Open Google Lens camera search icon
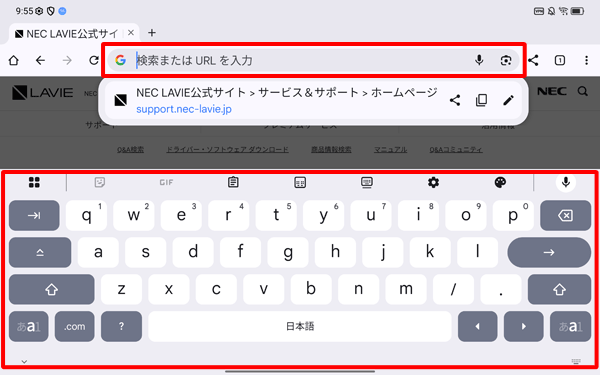600x375 pixels. click(506, 60)
